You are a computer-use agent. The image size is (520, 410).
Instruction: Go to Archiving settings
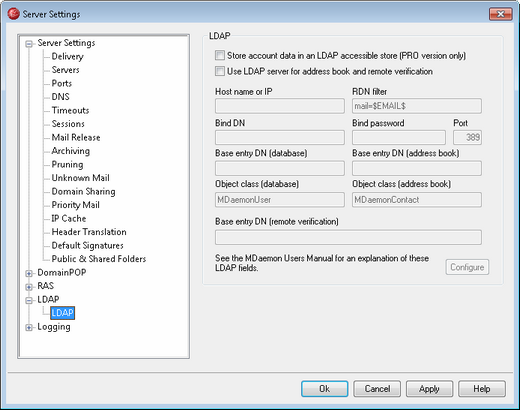pyautogui.click(x=71, y=151)
